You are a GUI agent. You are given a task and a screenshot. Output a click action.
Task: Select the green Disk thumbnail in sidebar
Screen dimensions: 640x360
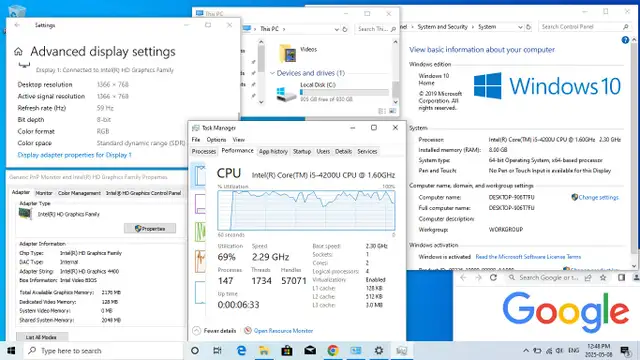pos(200,232)
